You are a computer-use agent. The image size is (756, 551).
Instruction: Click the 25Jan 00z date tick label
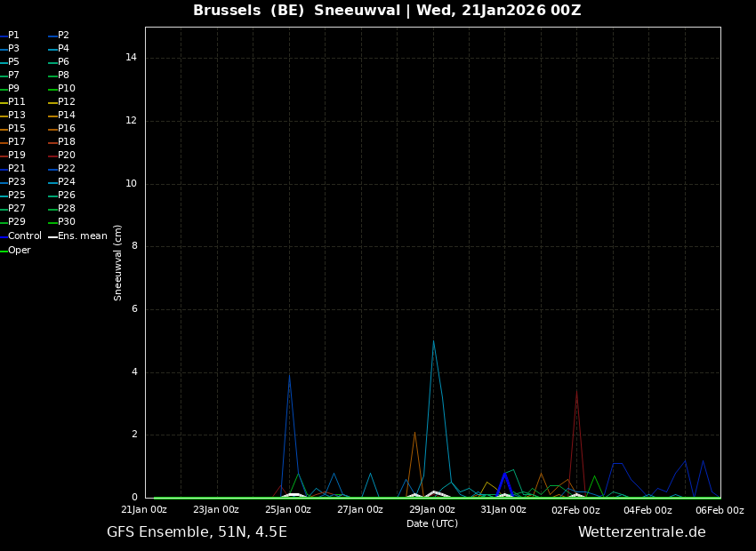(288, 510)
